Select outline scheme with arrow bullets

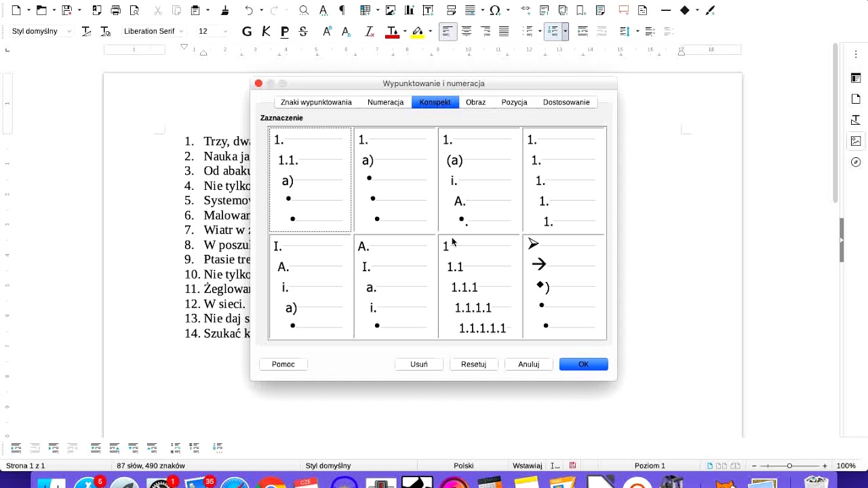[564, 287]
